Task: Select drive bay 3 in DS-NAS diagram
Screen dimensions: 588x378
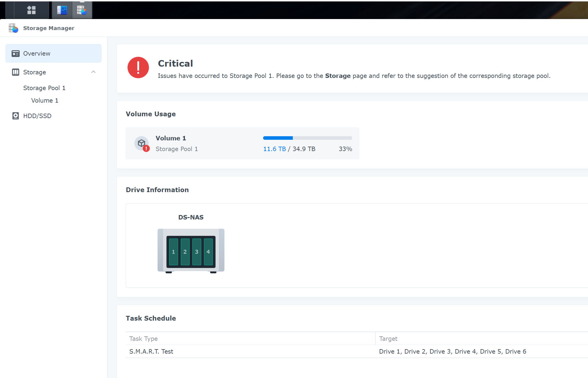Action: click(196, 251)
